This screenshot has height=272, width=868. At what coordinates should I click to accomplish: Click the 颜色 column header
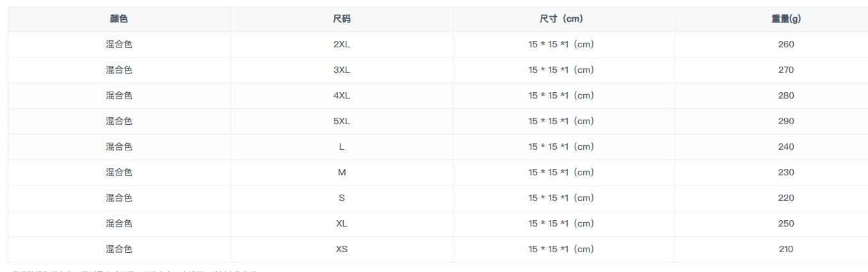(x=119, y=19)
